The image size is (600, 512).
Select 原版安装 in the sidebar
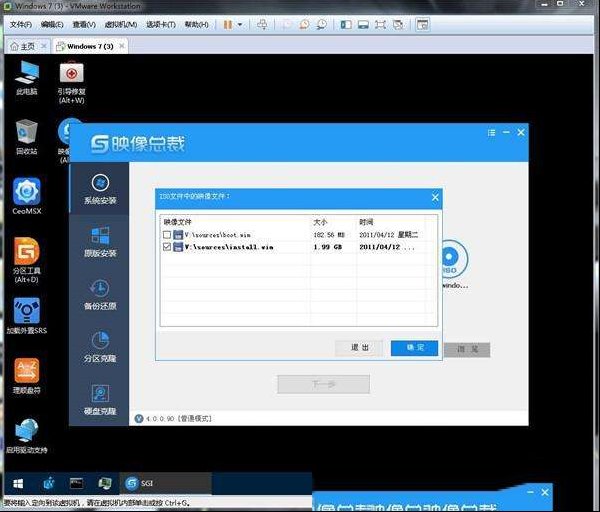click(x=100, y=242)
